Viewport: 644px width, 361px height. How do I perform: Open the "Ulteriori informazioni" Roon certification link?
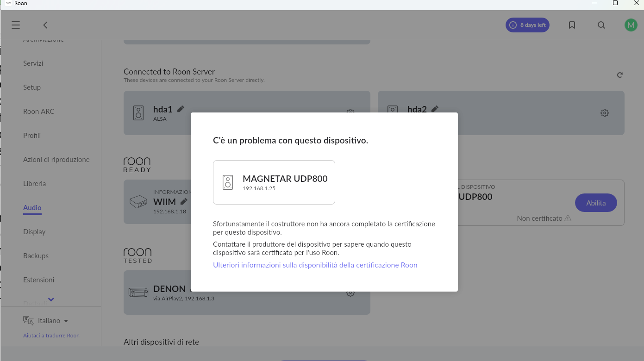click(315, 265)
